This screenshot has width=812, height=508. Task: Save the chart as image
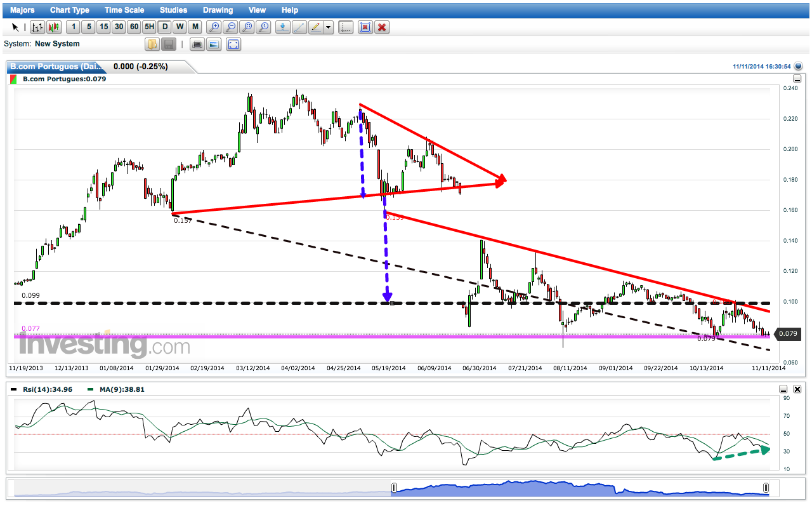(x=213, y=44)
